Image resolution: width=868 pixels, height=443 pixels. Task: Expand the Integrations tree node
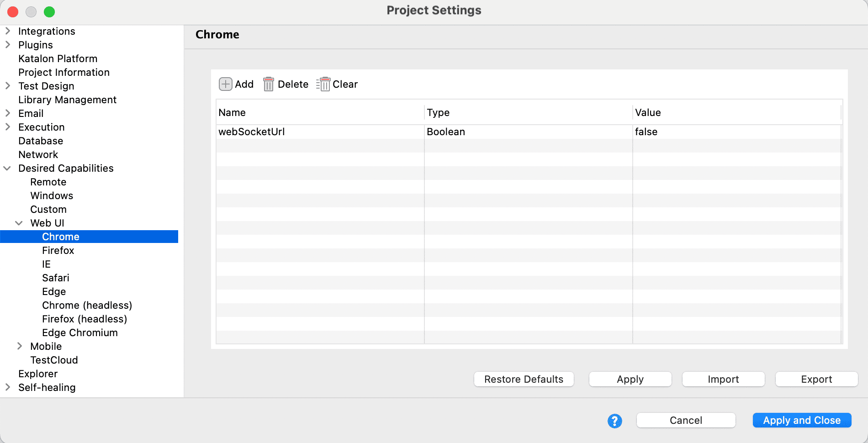tap(8, 31)
